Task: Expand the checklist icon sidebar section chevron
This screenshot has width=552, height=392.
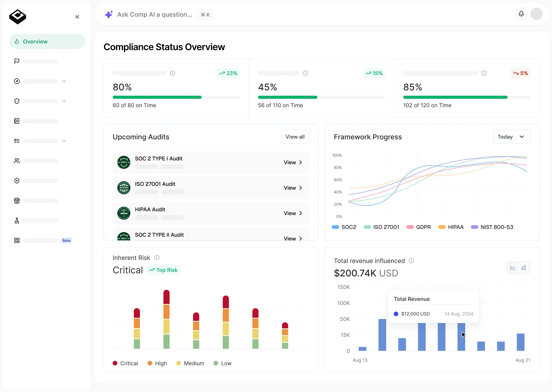Action: (64, 141)
